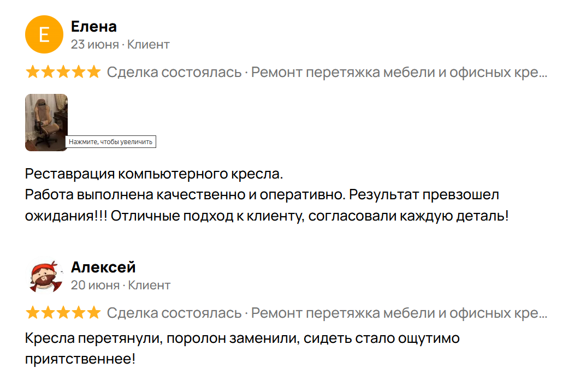The height and width of the screenshot is (392, 574).
Task: Open Алексей's "Сделка состоялась · Ремонт перетяжка" listing link
Action: point(327,313)
